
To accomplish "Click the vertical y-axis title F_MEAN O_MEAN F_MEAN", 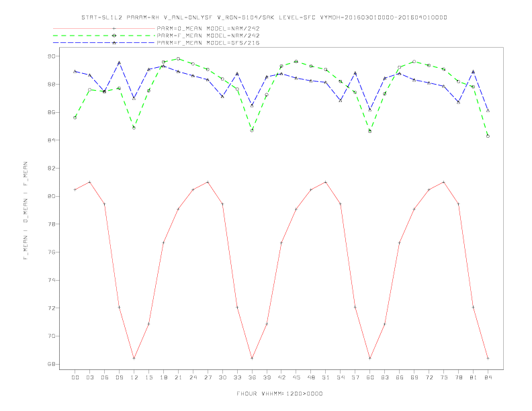I will click(x=26, y=211).
